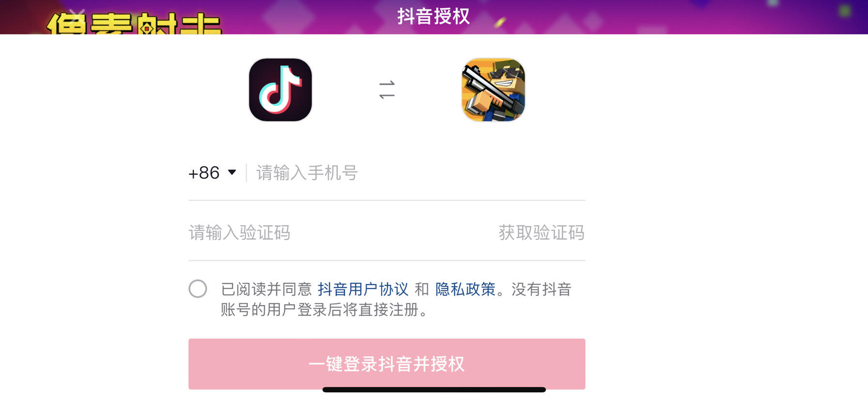The width and height of the screenshot is (868, 401).
Task: Click the green pixel in banner corner
Action: coord(845,11)
